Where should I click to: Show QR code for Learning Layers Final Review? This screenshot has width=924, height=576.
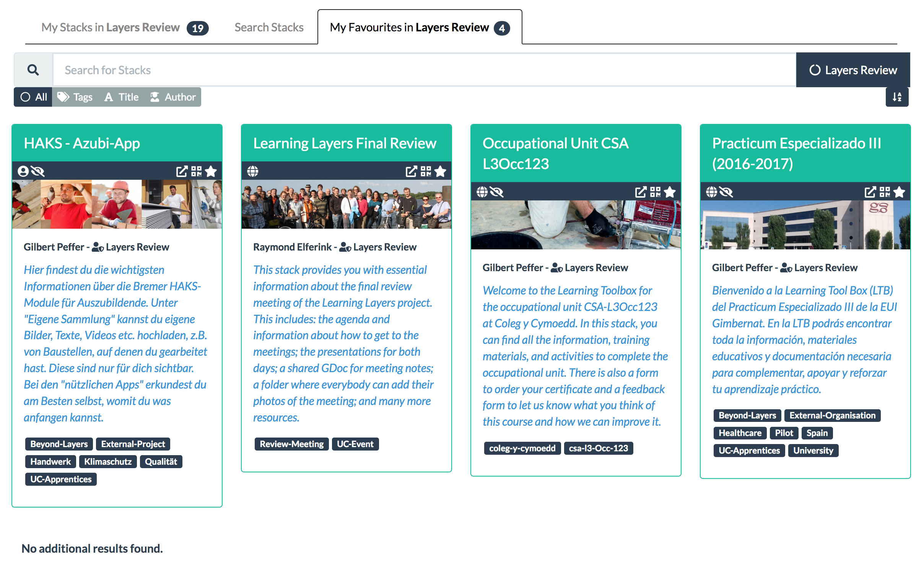click(x=426, y=171)
